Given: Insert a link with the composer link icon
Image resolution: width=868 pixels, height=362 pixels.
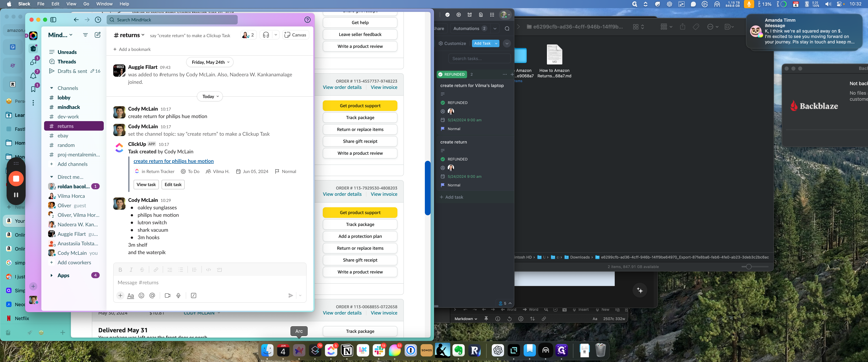Looking at the screenshot, I should [x=156, y=270].
